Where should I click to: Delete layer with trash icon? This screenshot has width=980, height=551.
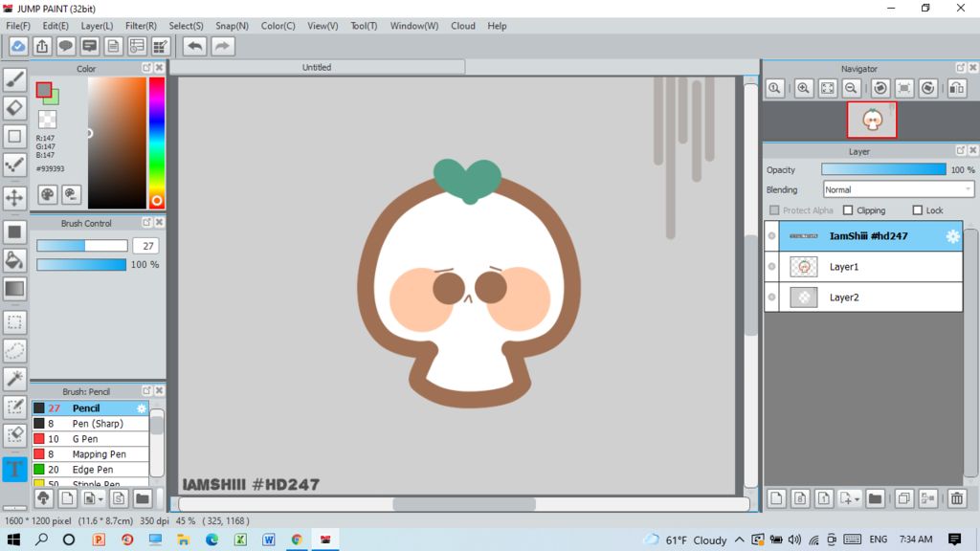coord(957,498)
